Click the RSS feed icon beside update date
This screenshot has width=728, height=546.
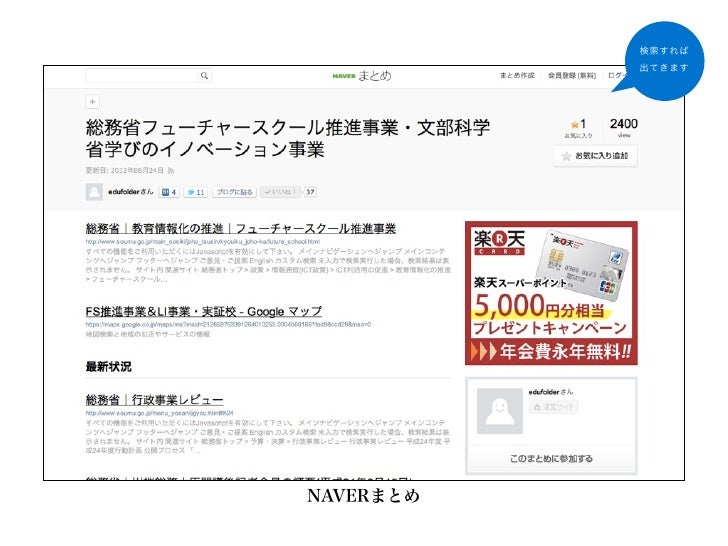point(171,171)
